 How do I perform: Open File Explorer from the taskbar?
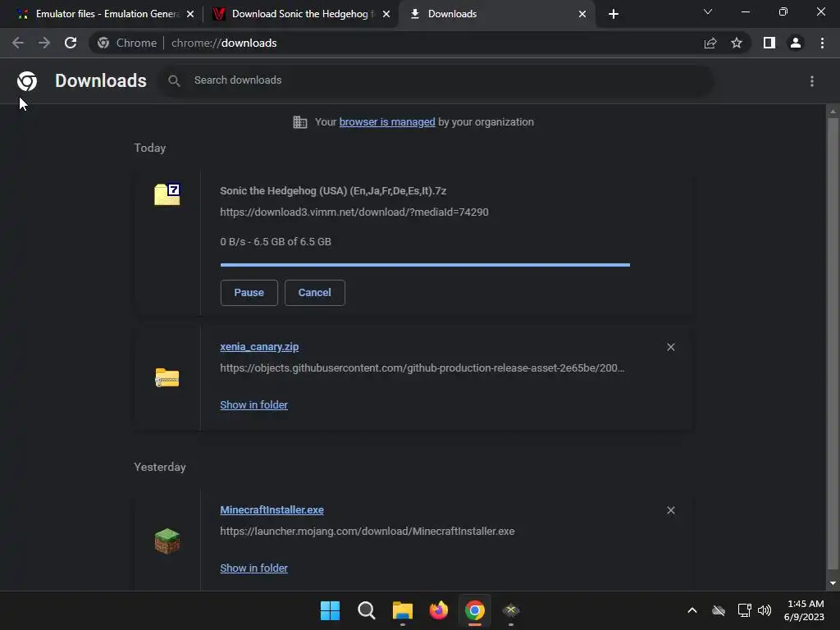[x=402, y=610]
